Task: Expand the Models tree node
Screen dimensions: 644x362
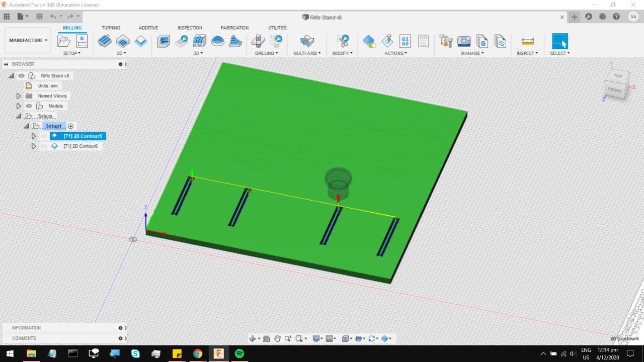Action: [x=19, y=106]
